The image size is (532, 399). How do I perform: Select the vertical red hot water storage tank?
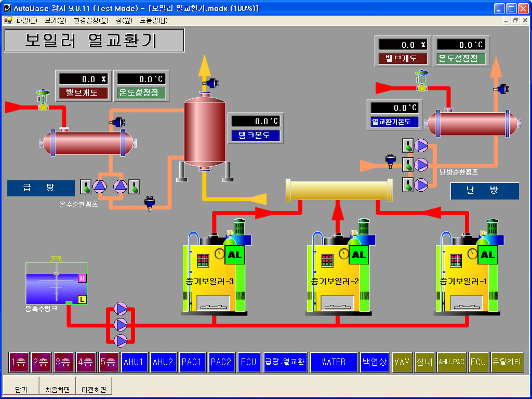[204, 133]
